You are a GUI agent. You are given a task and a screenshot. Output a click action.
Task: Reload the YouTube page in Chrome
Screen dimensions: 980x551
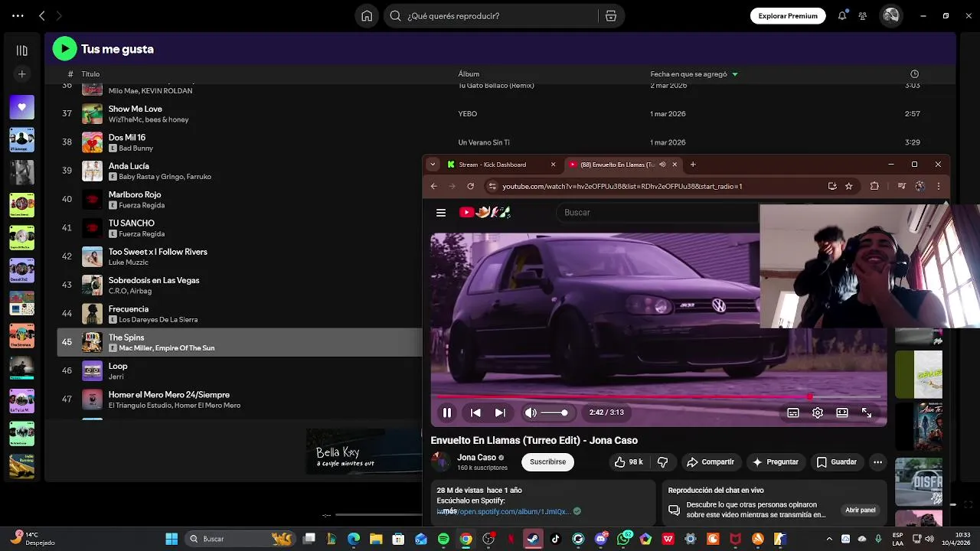coord(471,186)
